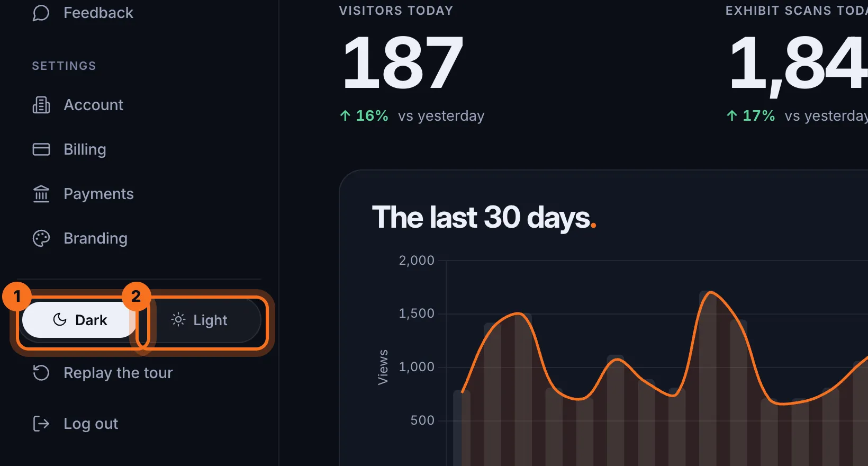Click the Payments bank icon
Viewport: 868px width, 466px height.
(41, 194)
